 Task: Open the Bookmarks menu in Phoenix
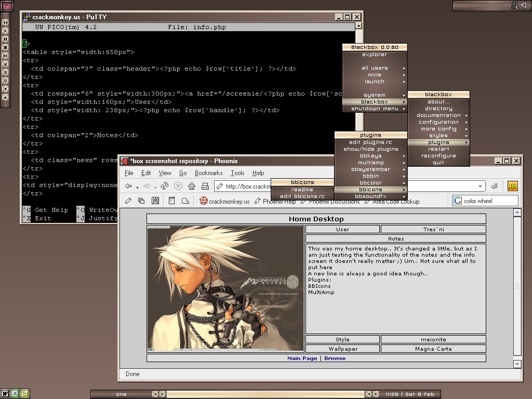point(208,173)
